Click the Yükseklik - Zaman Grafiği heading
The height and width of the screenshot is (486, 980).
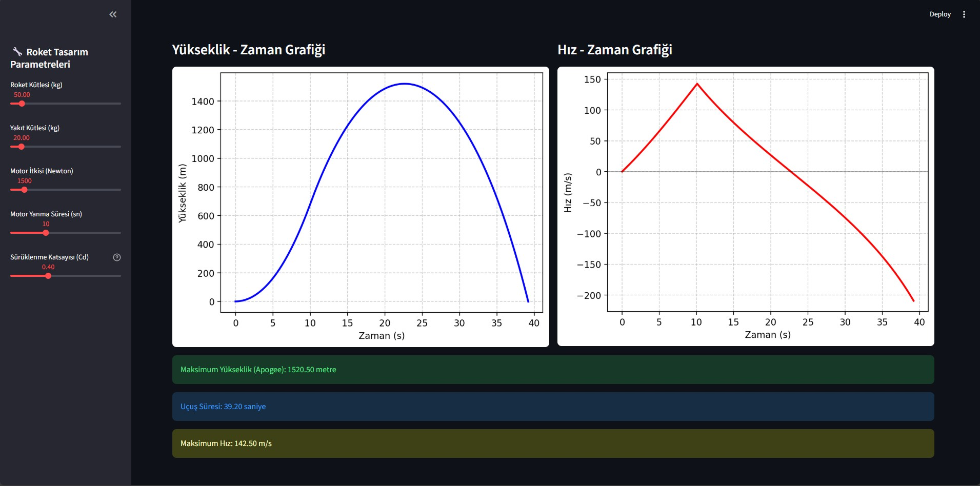tap(249, 50)
